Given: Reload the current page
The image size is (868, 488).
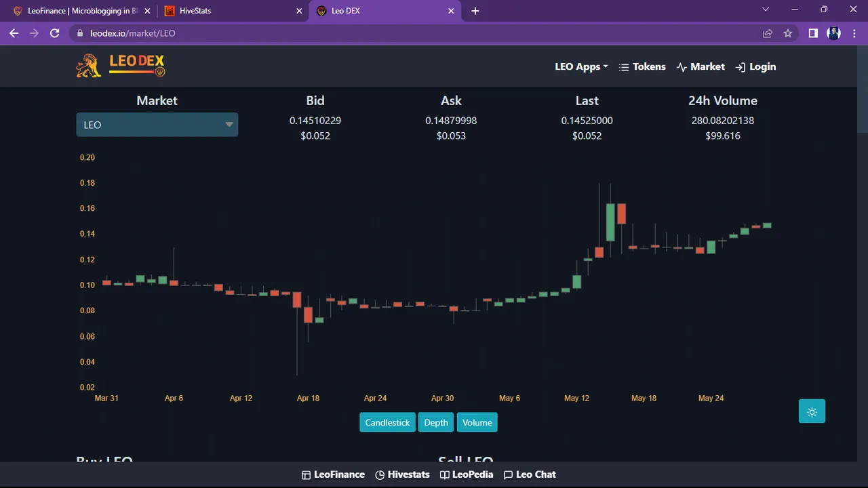Looking at the screenshot, I should point(55,33).
